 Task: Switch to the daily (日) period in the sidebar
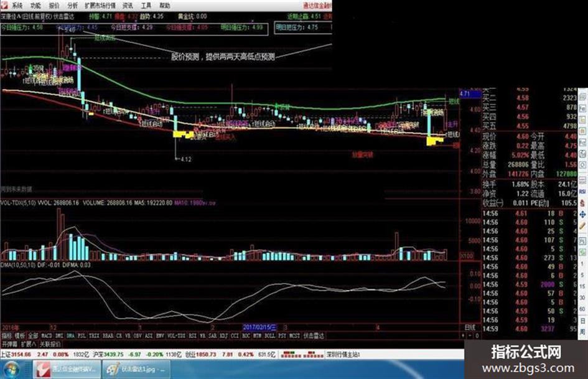click(582, 320)
